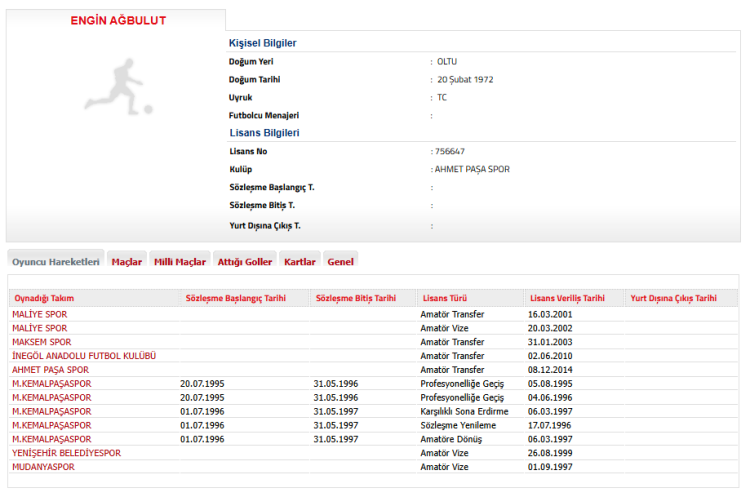This screenshot has height=497, width=750.
Task: Click the Sözleşme Başlangıç Tarihi column header
Action: click(235, 298)
